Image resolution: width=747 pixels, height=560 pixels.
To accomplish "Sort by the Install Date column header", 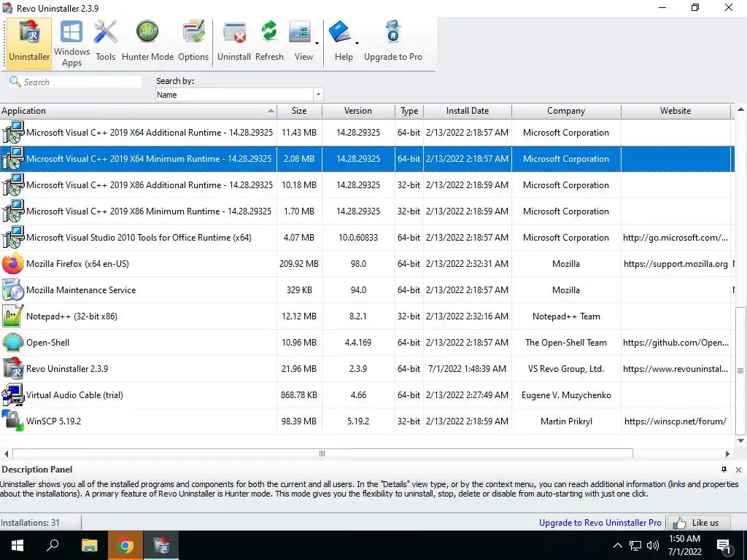I will 468,111.
